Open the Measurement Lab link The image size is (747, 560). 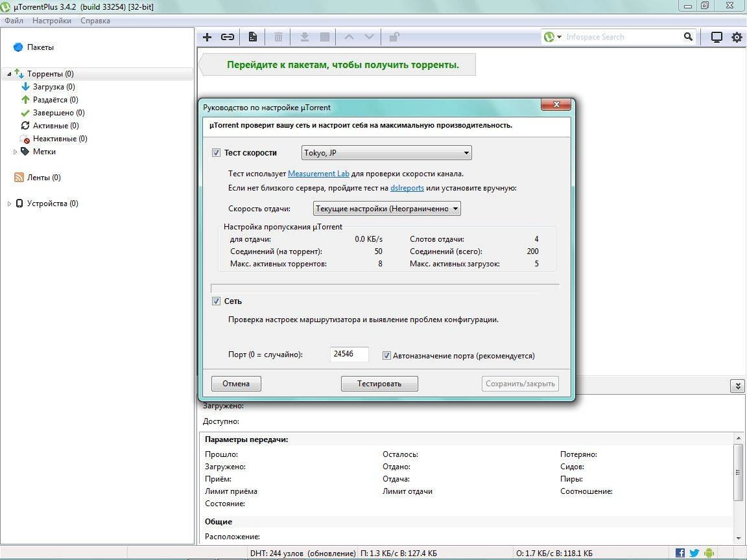(x=318, y=173)
